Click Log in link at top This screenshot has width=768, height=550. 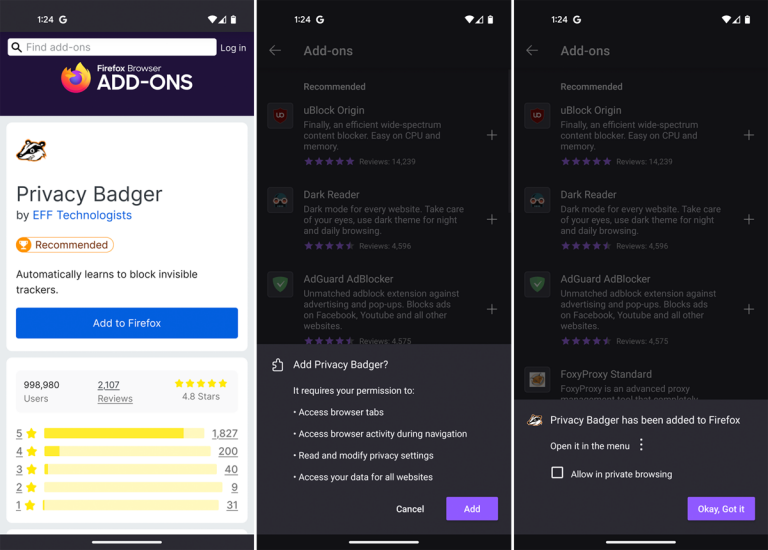(x=233, y=48)
